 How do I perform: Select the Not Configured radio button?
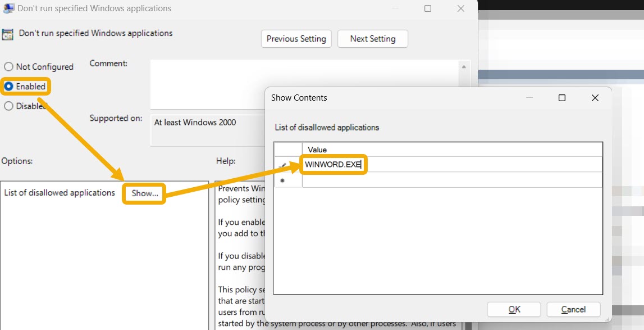8,66
